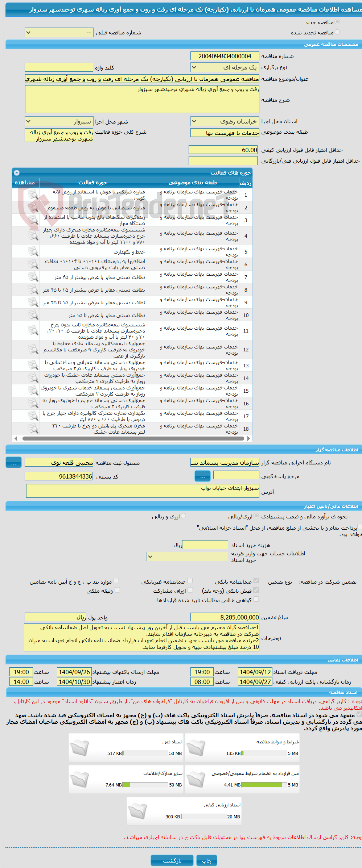Click the طبقه بندی موضوعی column header

coord(193,183)
